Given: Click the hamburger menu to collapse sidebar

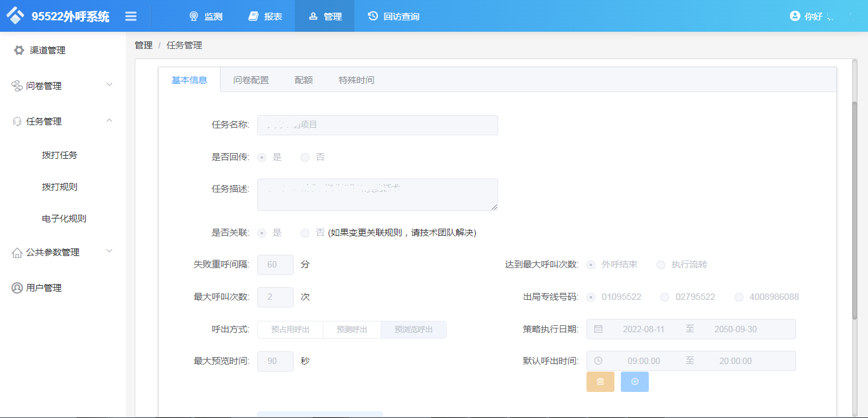Looking at the screenshot, I should coord(131,17).
